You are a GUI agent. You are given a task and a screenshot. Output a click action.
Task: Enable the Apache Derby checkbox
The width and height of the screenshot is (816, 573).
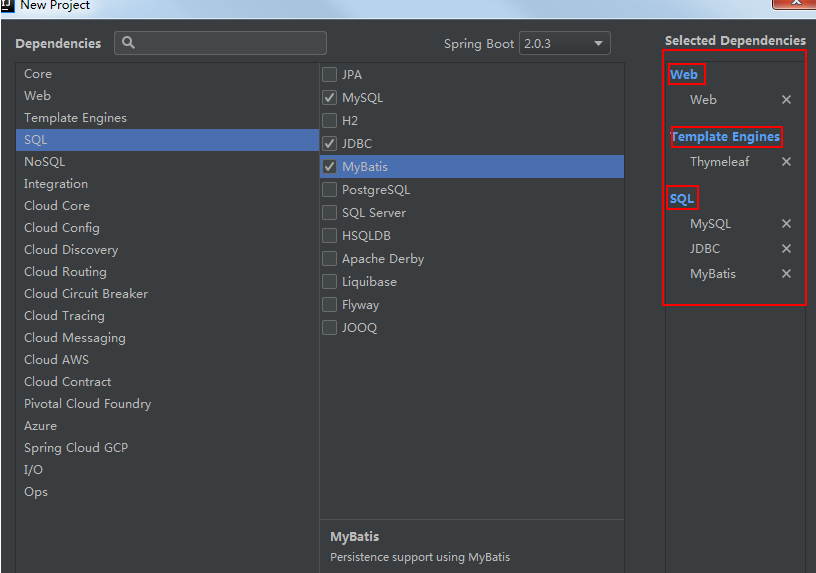coord(329,259)
